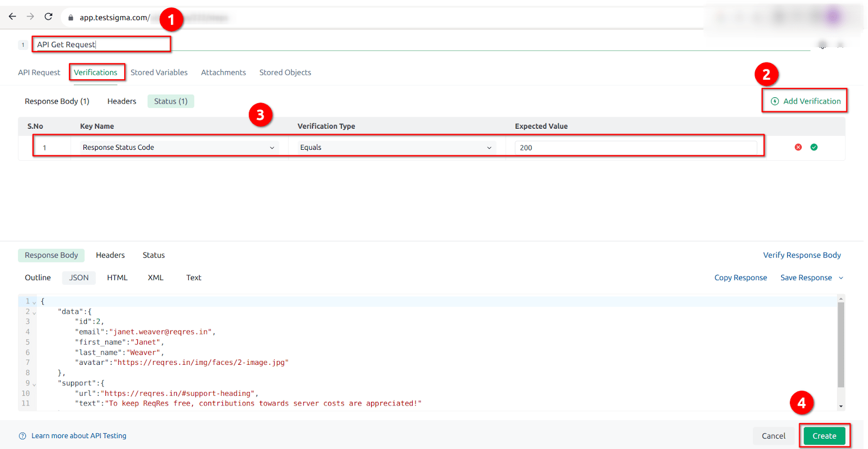This screenshot has width=868, height=449.
Task: Click the response panel scrollbar thumb
Action: point(841,345)
